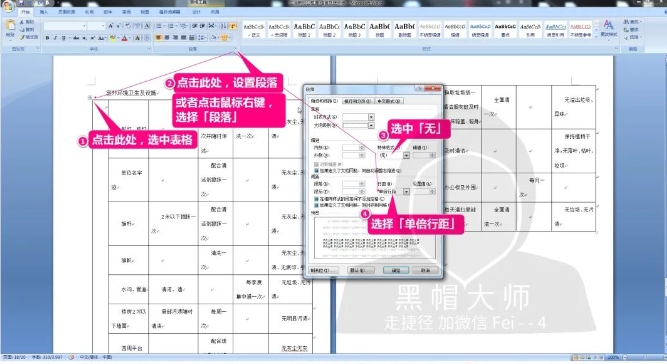Toggle the mirror indents checkbox
Image resolution: width=667 pixels, height=364 pixels.
click(316, 164)
